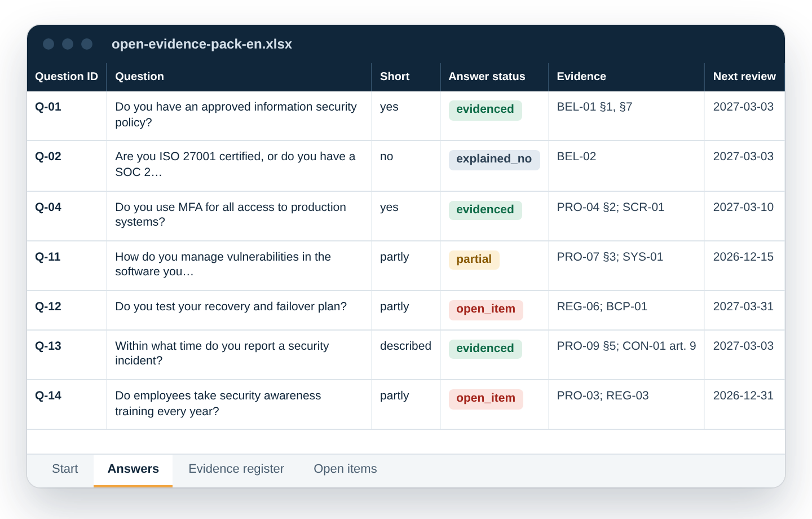Open the Start sheet tab
812x519 pixels.
click(65, 469)
